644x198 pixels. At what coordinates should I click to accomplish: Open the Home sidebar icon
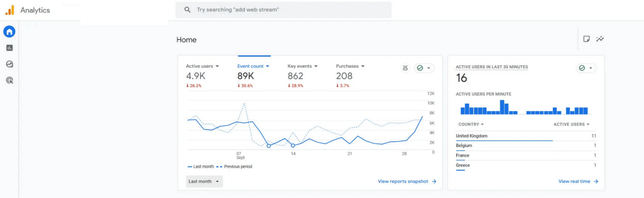(9, 31)
